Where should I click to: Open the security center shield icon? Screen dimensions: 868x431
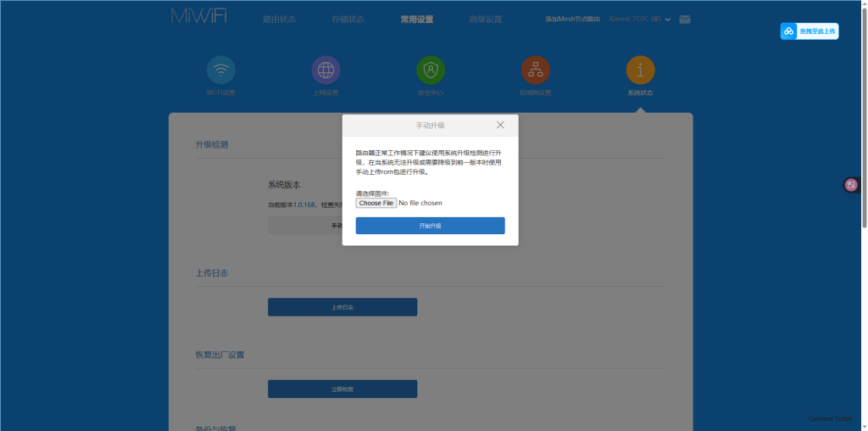pyautogui.click(x=431, y=70)
